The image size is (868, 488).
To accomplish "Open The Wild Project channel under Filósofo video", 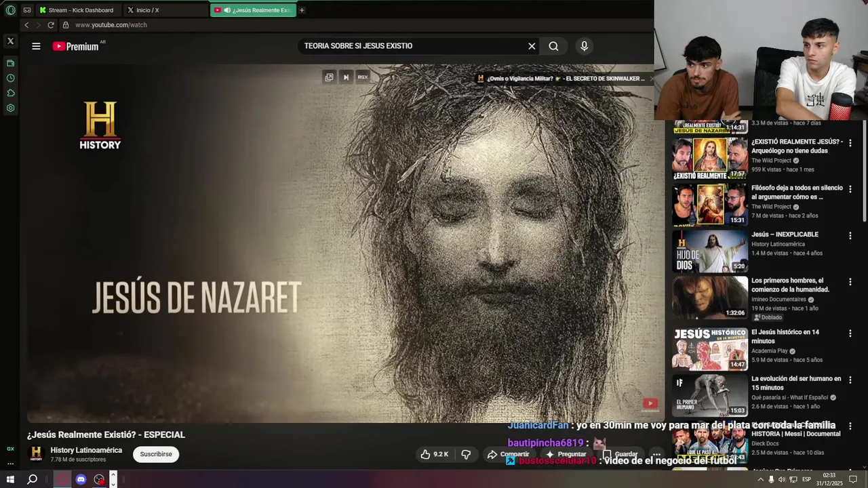I will point(771,207).
